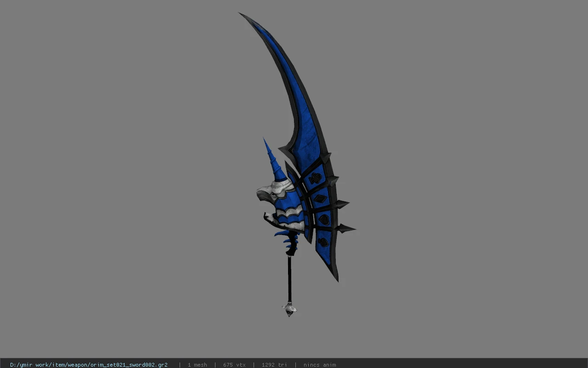
Task: Click the file path orim_set021_sword002.gr2
Action: pos(89,365)
